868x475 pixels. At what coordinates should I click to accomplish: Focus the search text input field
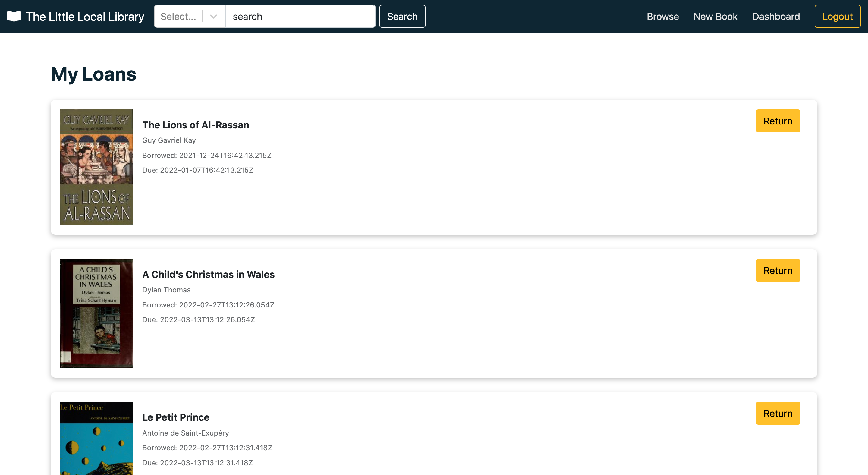[x=300, y=17]
